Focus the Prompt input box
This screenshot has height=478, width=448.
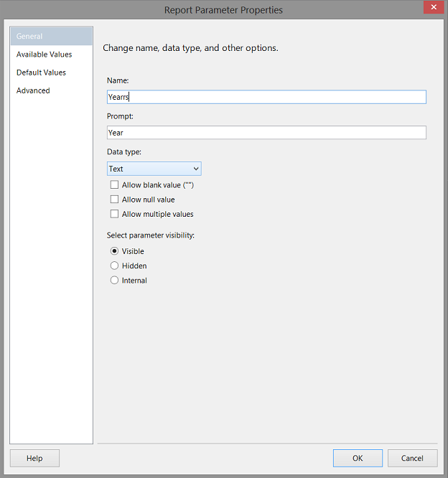tap(266, 133)
